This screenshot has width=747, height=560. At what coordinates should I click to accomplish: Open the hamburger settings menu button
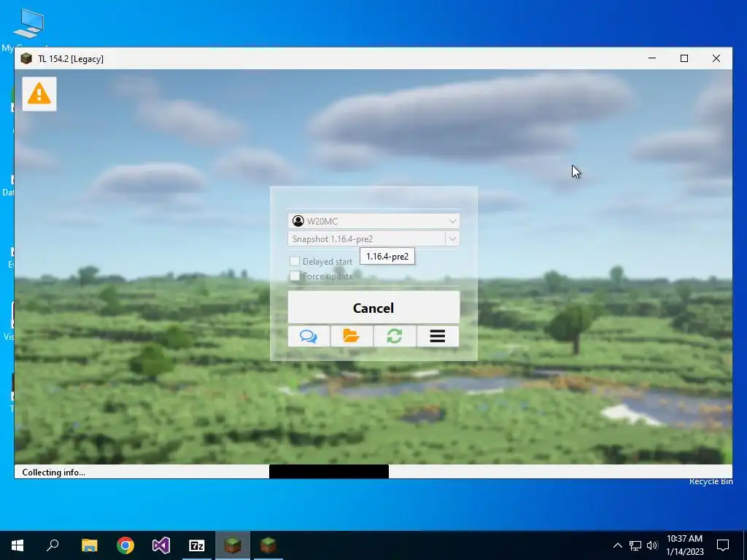click(438, 336)
